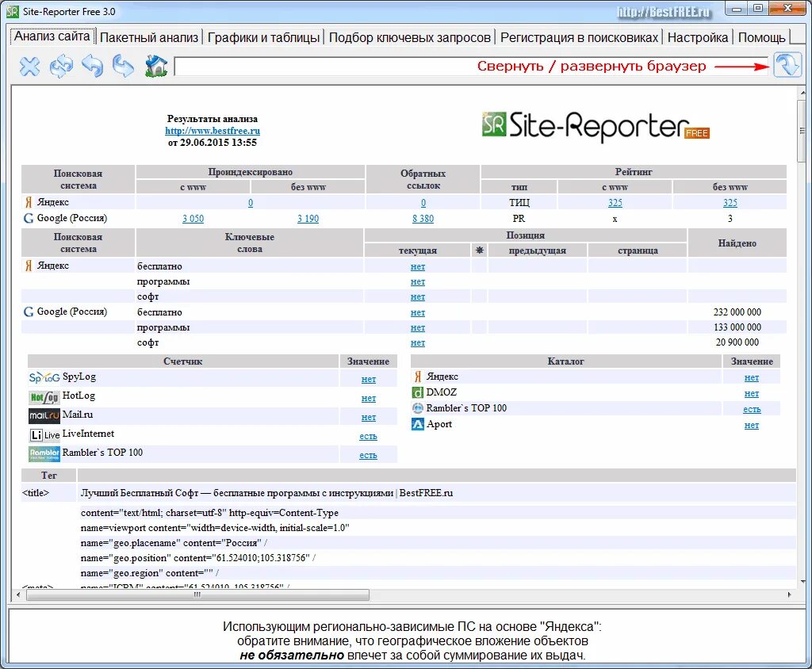The height and width of the screenshot is (669, 812).
Task: Click Rambler's TOP 100 catalog value есть
Action: [752, 409]
